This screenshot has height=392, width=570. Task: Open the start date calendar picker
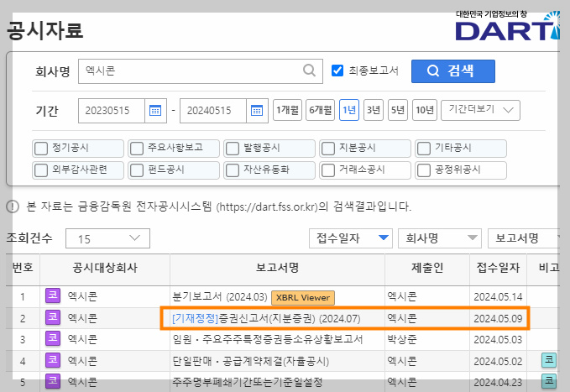point(155,110)
